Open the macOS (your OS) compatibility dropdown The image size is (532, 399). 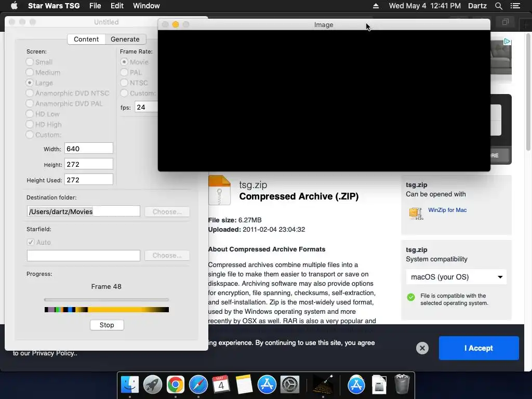[456, 277]
